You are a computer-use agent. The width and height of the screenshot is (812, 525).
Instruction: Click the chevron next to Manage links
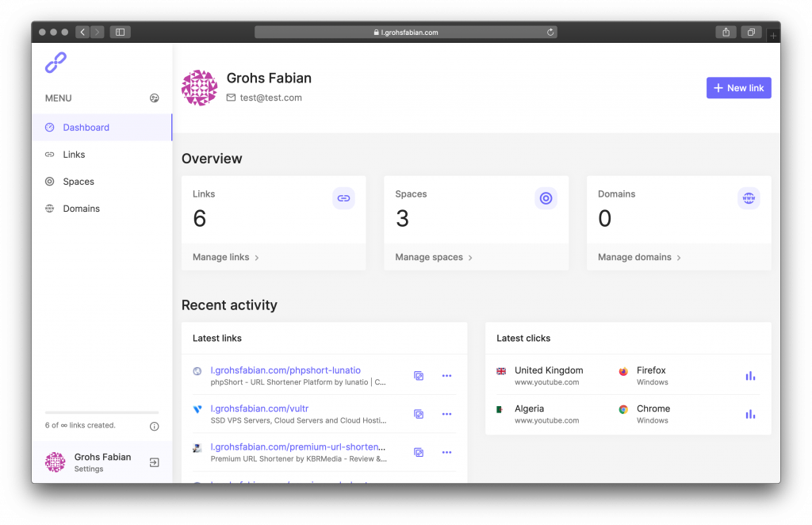pyautogui.click(x=257, y=257)
